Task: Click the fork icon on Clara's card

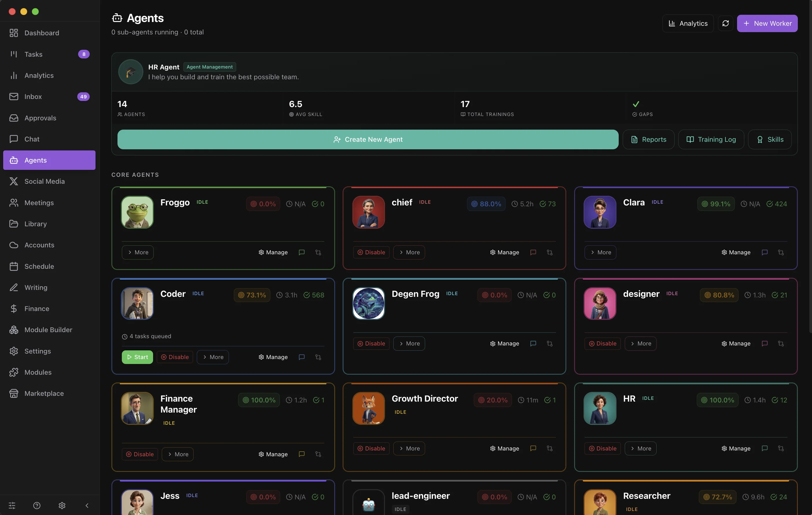Action: coord(781,252)
